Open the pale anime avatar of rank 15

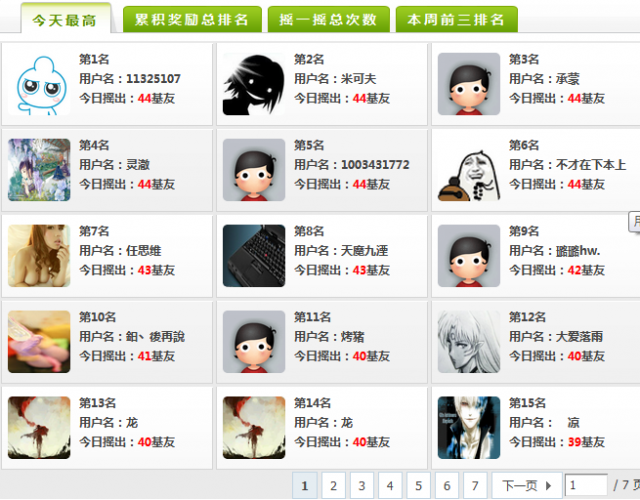click(x=469, y=428)
